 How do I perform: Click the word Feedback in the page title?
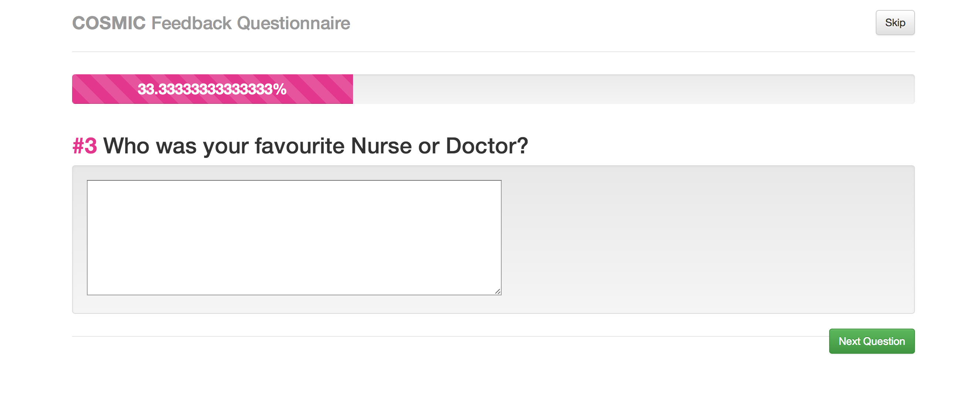[191, 23]
